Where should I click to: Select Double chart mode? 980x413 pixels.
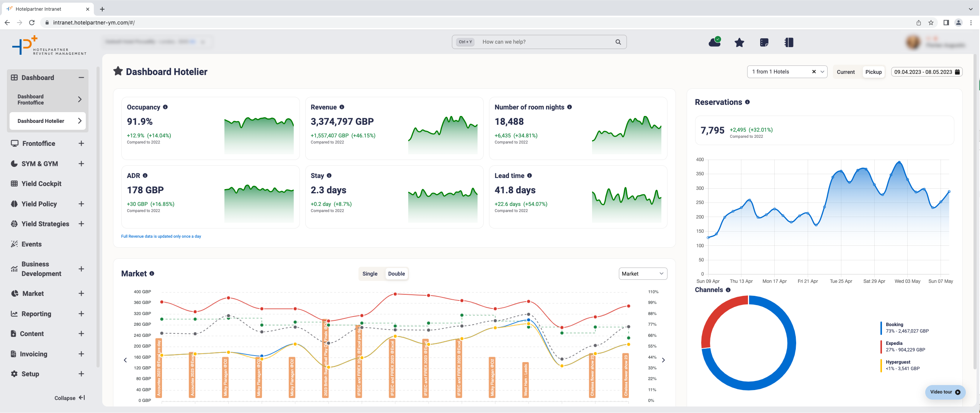pyautogui.click(x=396, y=274)
